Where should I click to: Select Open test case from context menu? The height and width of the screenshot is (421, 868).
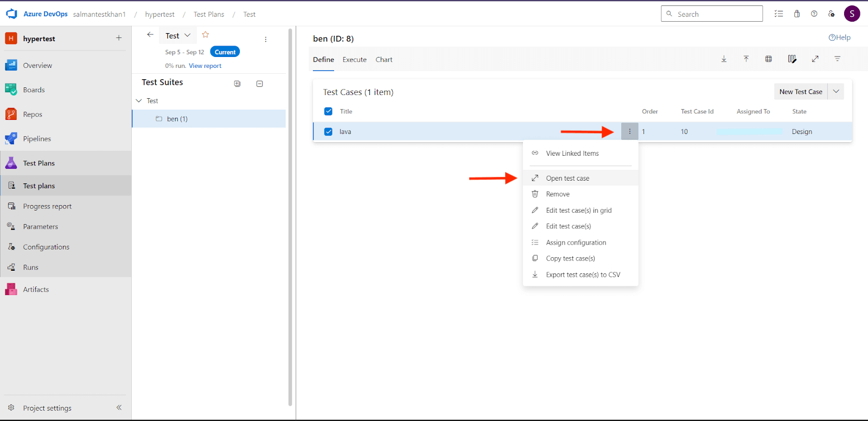[567, 178]
